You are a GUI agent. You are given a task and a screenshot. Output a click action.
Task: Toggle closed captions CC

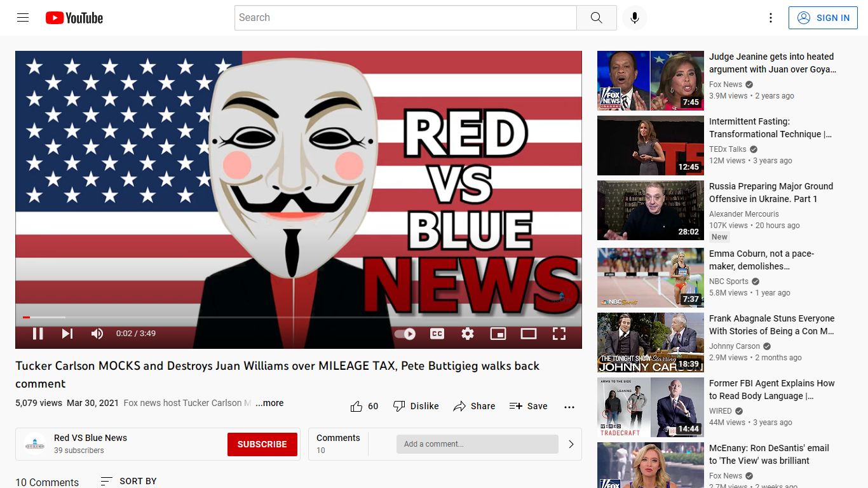point(437,334)
